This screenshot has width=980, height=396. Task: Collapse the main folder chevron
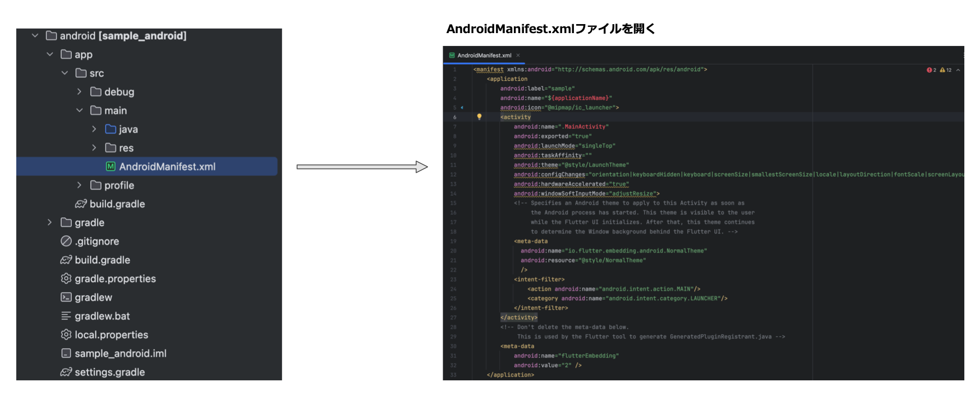(79, 110)
